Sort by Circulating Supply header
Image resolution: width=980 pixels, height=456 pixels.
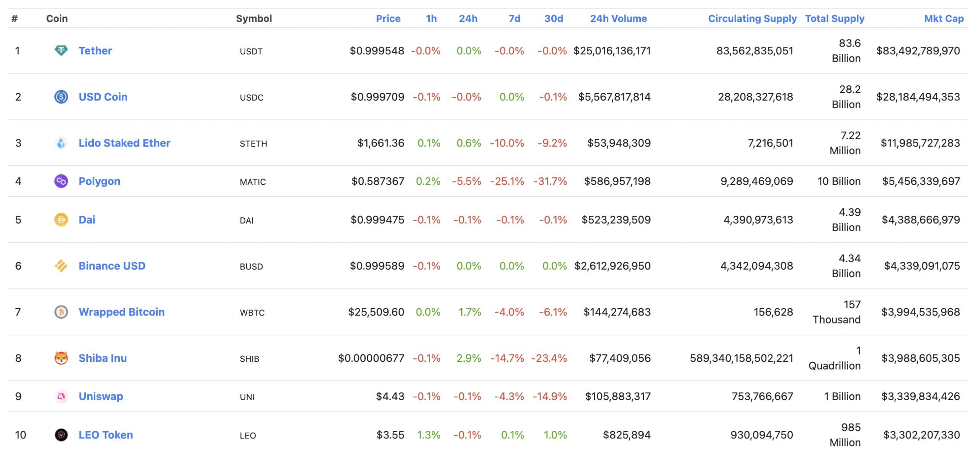[x=752, y=18]
